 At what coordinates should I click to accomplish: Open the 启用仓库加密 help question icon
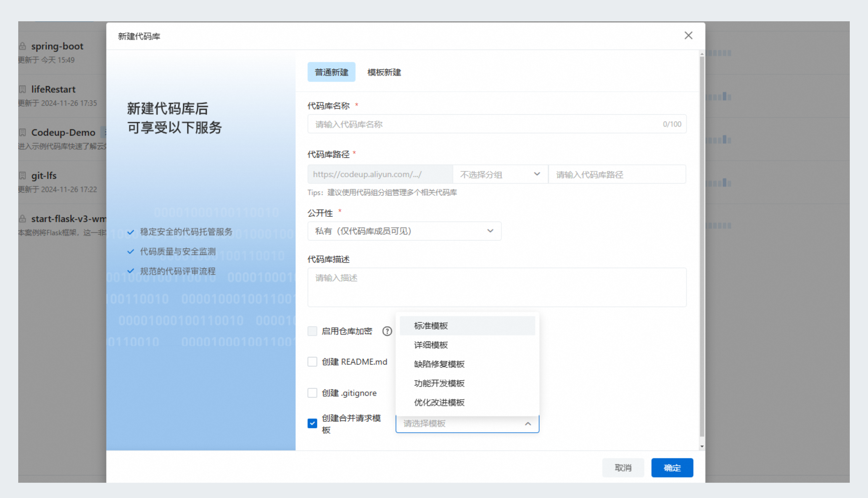point(387,331)
